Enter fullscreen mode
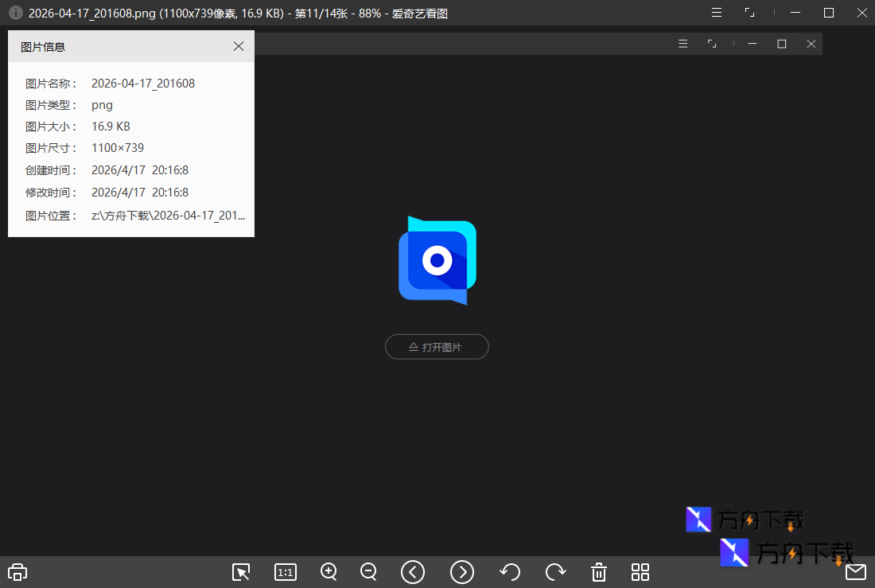 [x=749, y=12]
